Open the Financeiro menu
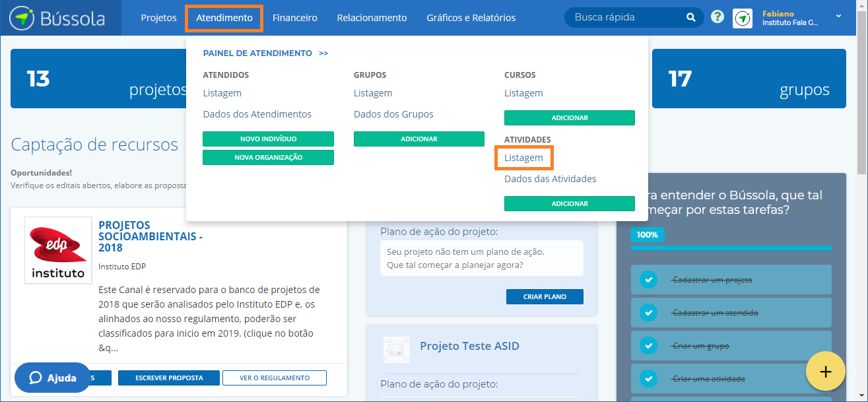 coord(294,18)
